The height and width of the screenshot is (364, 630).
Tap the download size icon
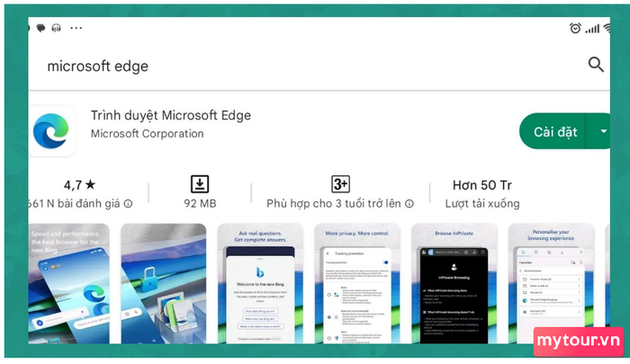[x=200, y=184]
